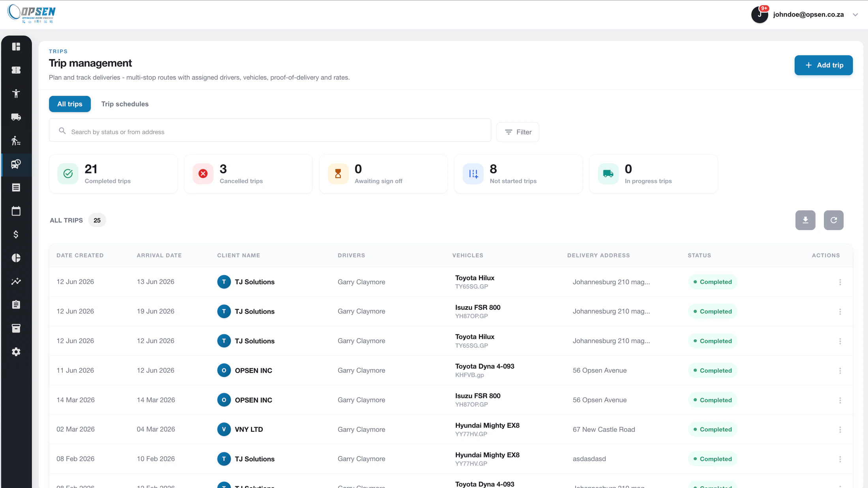
Task: Open the pie chart reports icon
Action: (x=16, y=258)
